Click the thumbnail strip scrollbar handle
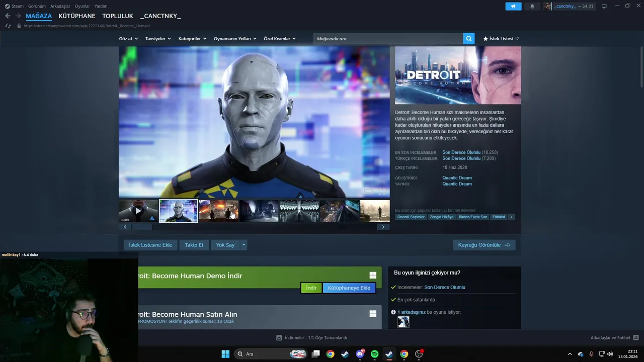 (x=141, y=227)
